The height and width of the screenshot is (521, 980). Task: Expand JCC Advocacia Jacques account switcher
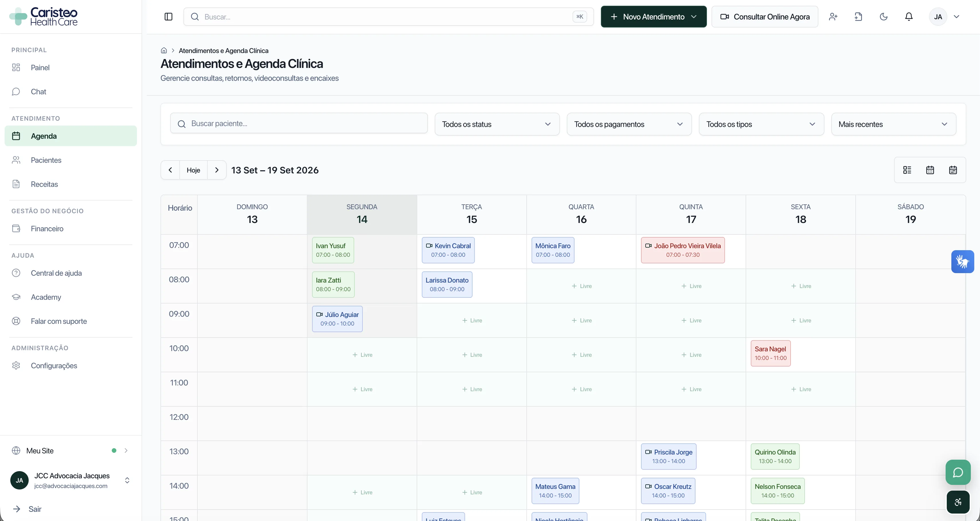point(71,481)
